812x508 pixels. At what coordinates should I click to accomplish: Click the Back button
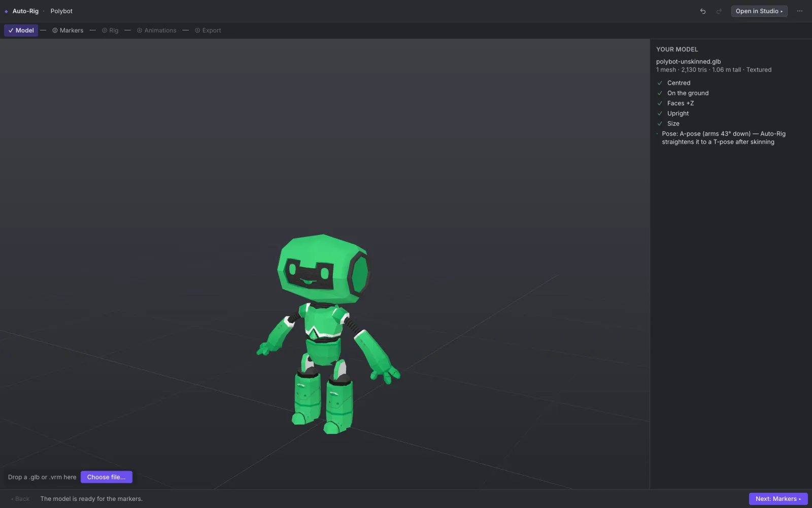20,499
